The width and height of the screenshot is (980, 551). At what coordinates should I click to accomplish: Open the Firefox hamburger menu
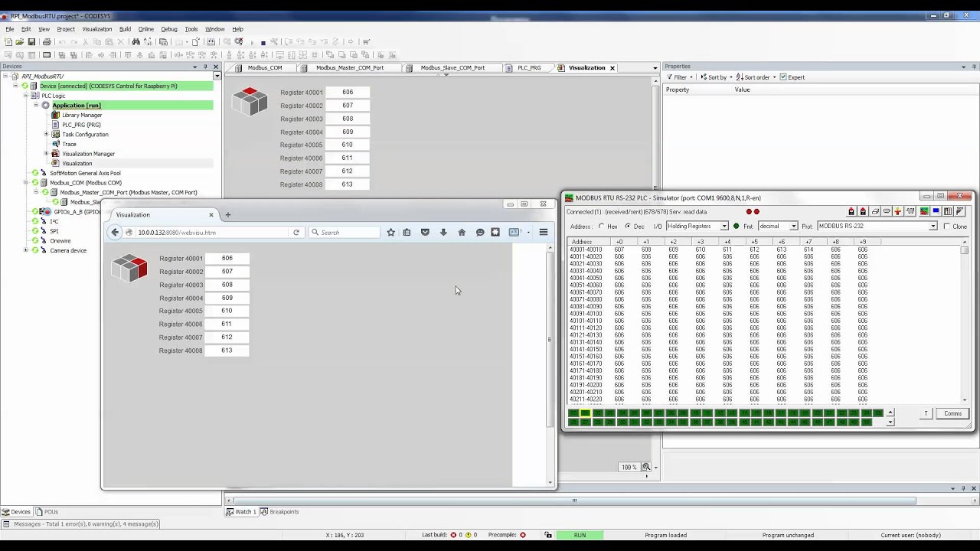(544, 232)
